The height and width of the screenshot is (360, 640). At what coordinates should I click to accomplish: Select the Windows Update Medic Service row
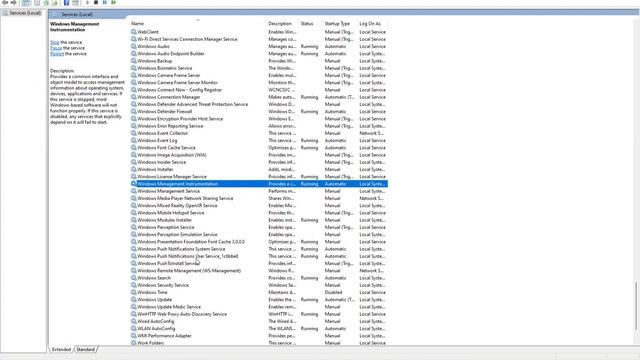point(259,307)
